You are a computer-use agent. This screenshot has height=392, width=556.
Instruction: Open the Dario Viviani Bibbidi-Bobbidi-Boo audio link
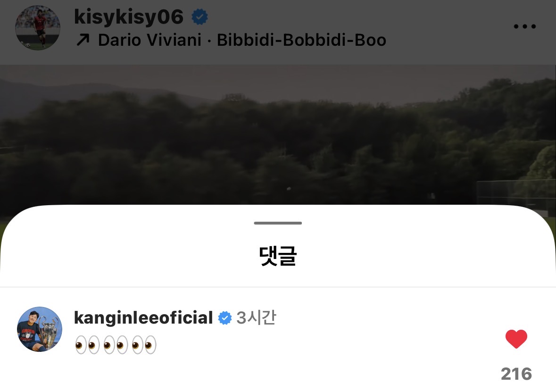click(x=231, y=40)
